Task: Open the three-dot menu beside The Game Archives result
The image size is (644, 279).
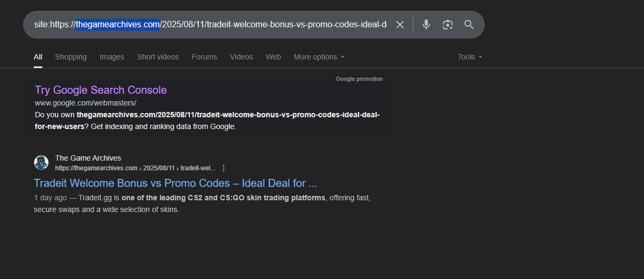Action: tap(224, 168)
